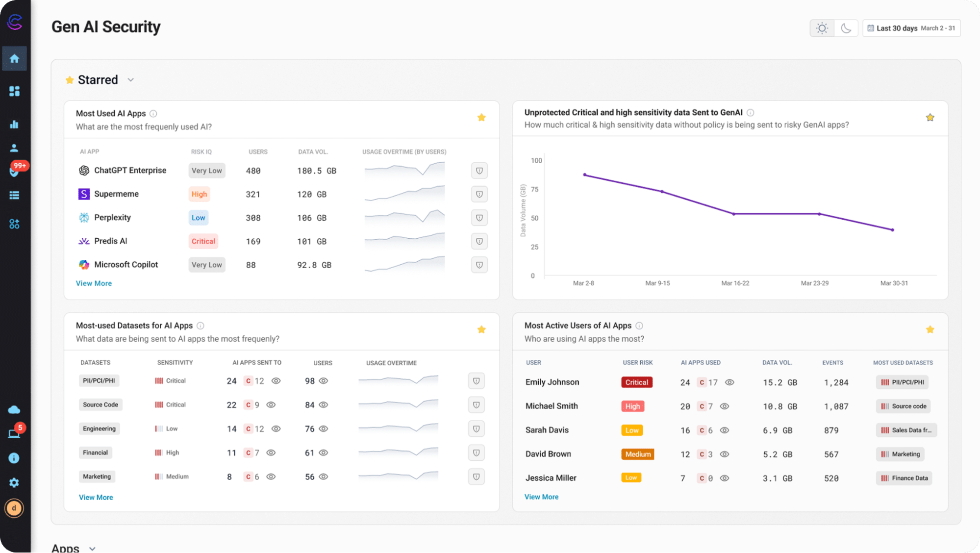The width and height of the screenshot is (980, 553).
Task: Open the Last 30 days date range picker
Action: 911,28
